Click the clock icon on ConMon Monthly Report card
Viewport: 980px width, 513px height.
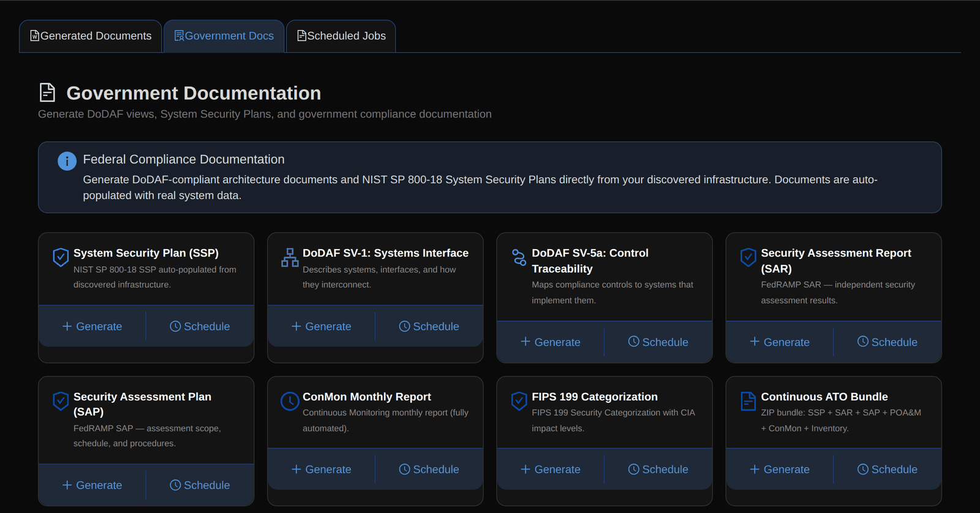[290, 401]
